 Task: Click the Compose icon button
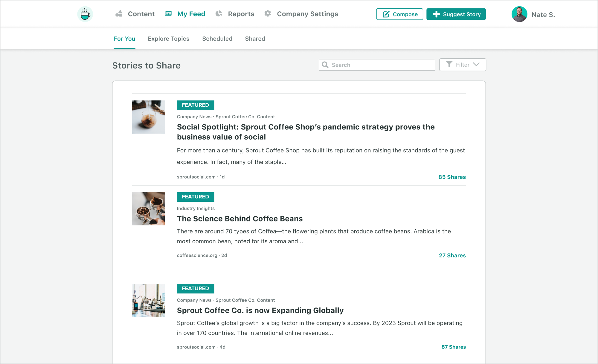(385, 14)
